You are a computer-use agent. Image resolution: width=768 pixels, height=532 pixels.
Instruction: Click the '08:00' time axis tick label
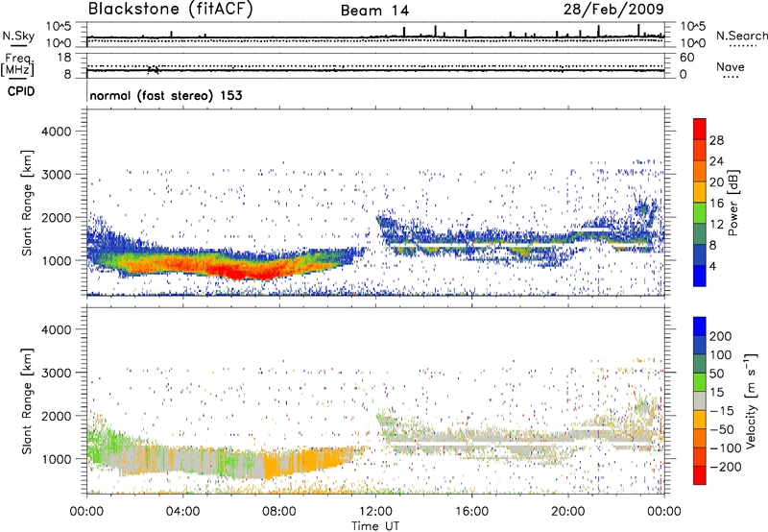(279, 512)
